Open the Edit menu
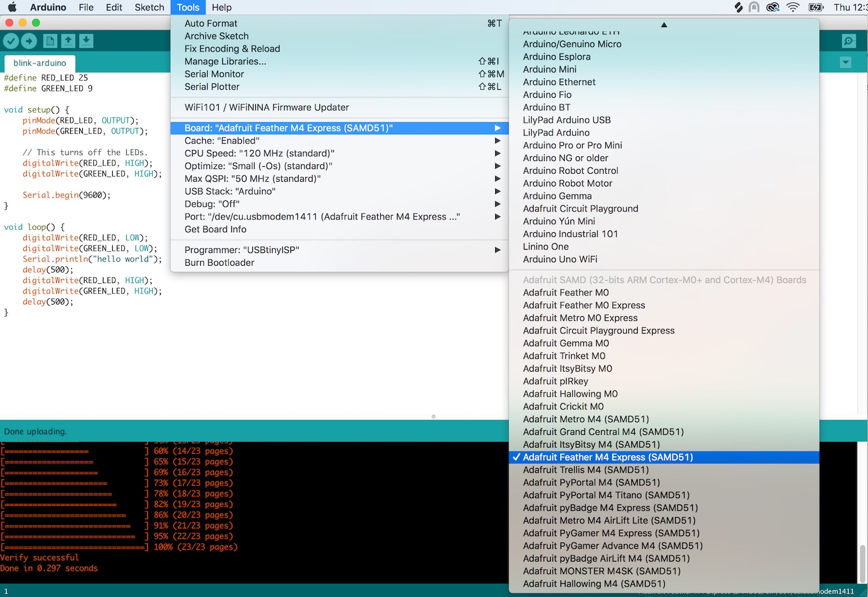The width and height of the screenshot is (868, 597). (x=114, y=7)
